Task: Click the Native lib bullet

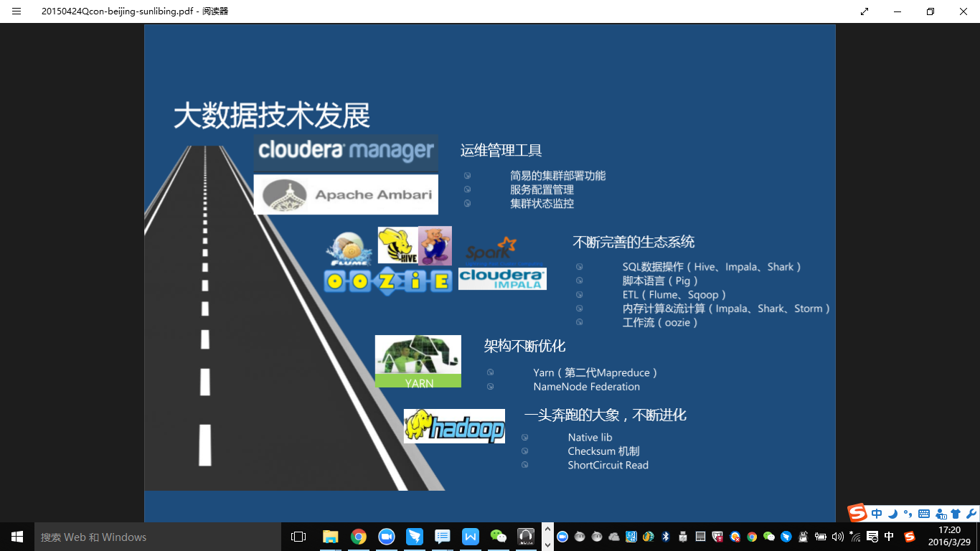Action: click(x=590, y=438)
